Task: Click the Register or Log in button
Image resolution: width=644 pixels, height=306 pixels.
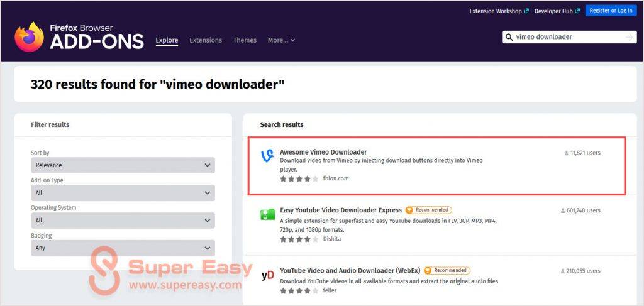Action: (611, 11)
